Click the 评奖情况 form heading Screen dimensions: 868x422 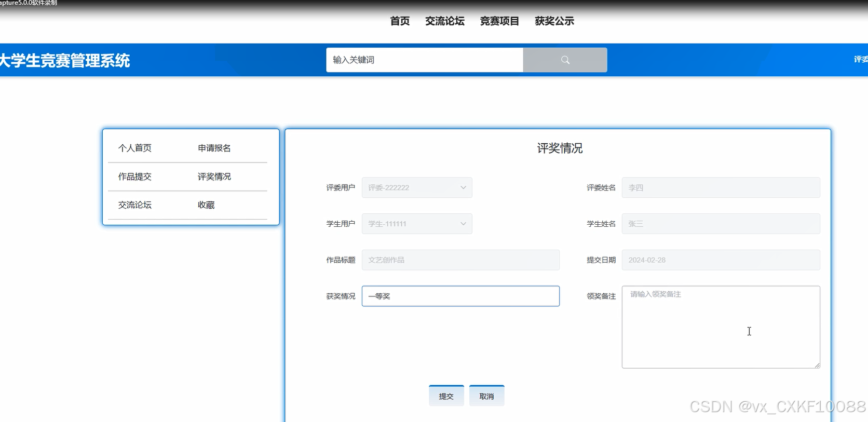pos(560,148)
